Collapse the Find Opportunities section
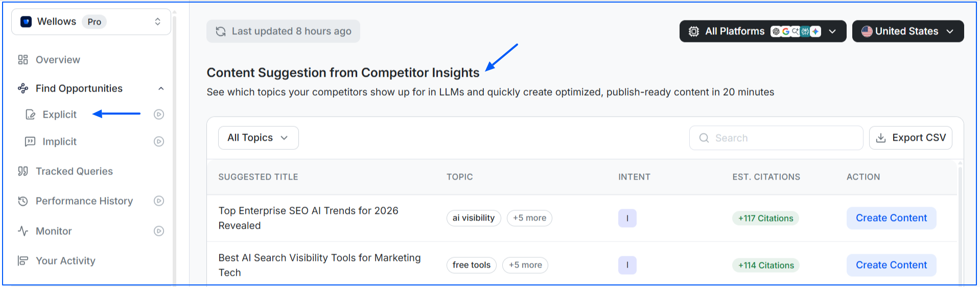Image resolution: width=980 pixels, height=287 pixels. click(x=161, y=89)
